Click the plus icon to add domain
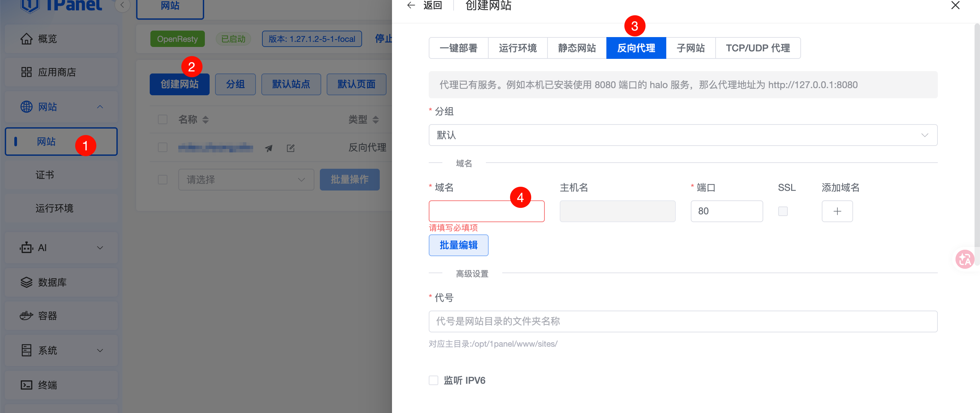 point(837,212)
